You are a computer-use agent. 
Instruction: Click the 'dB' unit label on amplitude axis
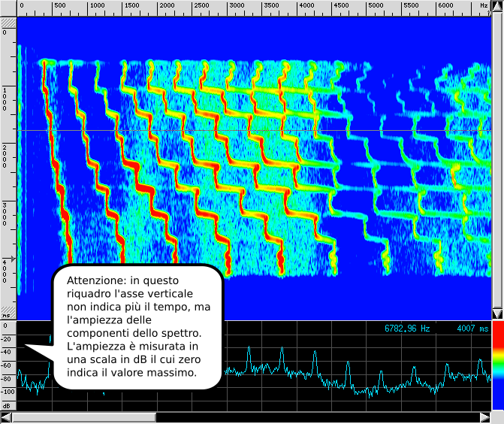pos(8,405)
